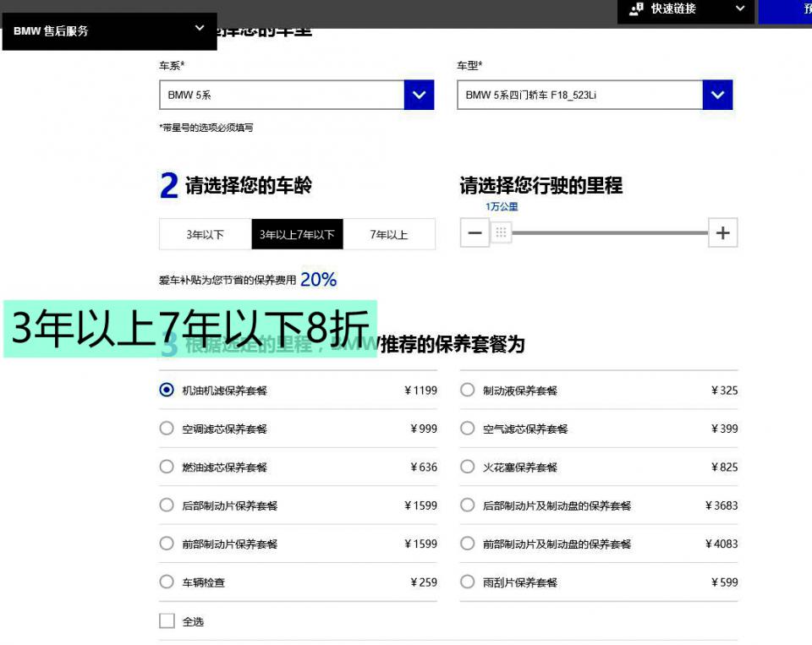Click the 带星号的选项必须填写 note

206,128
